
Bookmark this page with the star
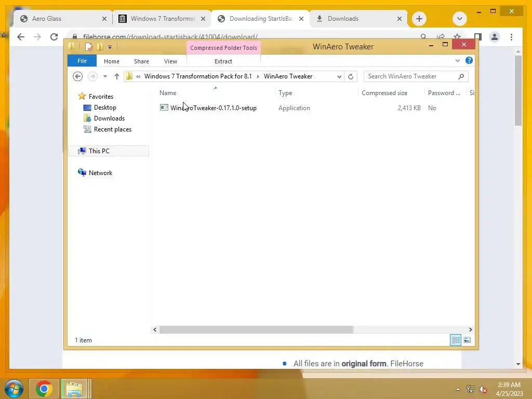click(x=457, y=36)
